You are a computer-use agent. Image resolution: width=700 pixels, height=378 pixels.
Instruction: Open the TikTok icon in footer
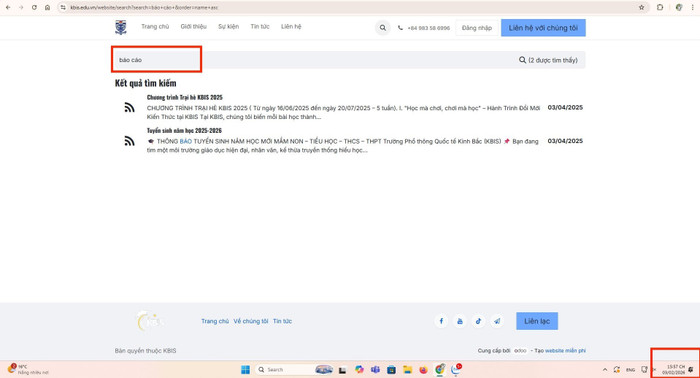point(478,321)
